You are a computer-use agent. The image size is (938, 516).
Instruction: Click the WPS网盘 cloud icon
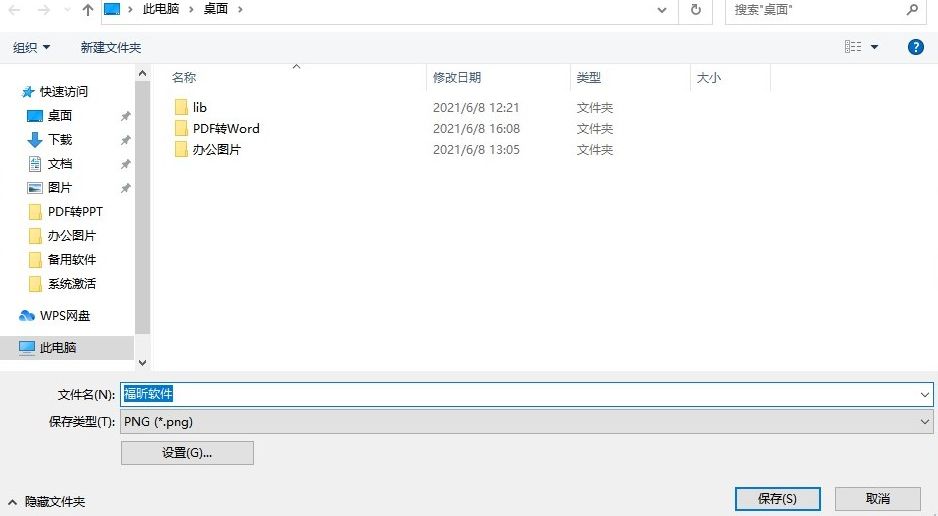point(27,316)
